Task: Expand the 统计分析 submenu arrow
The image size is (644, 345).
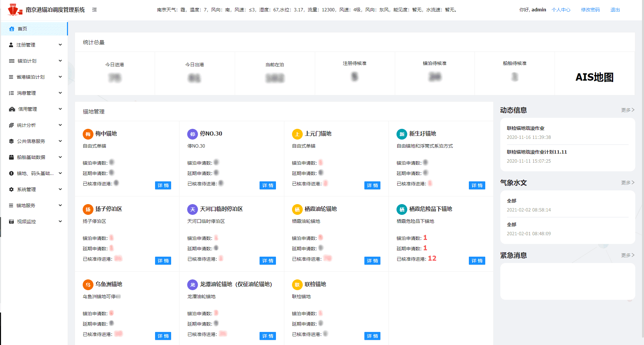Action: coord(60,125)
